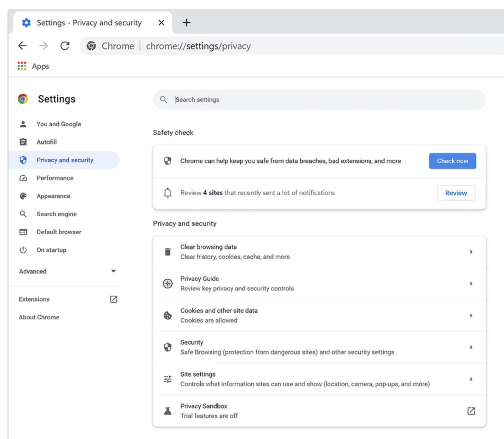
Task: Click the On startup power icon
Action: click(x=23, y=250)
